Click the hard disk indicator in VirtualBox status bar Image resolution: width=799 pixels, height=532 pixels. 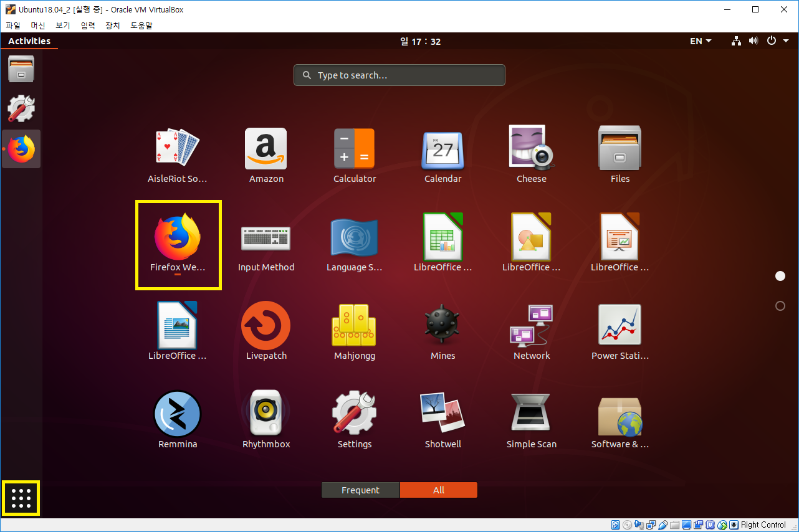click(616, 525)
